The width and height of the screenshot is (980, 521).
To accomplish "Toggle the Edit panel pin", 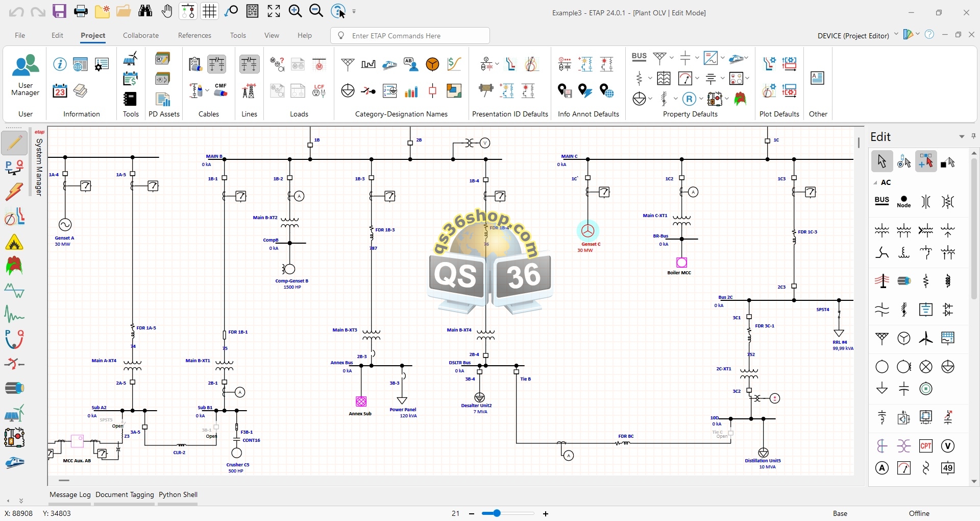I will tap(973, 136).
